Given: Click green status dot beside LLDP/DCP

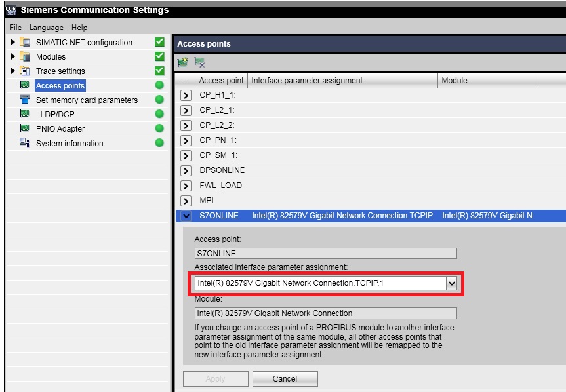Looking at the screenshot, I should (159, 114).
